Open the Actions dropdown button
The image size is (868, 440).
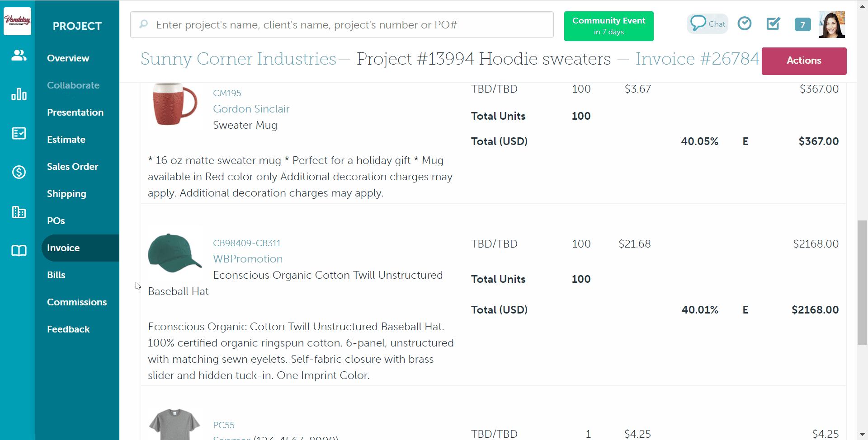[803, 61]
